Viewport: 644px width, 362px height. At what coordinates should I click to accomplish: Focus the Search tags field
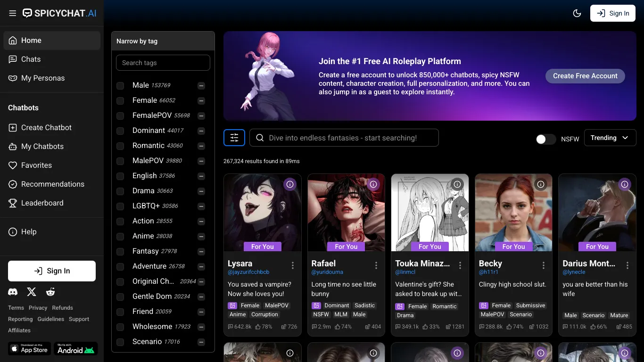click(163, 63)
